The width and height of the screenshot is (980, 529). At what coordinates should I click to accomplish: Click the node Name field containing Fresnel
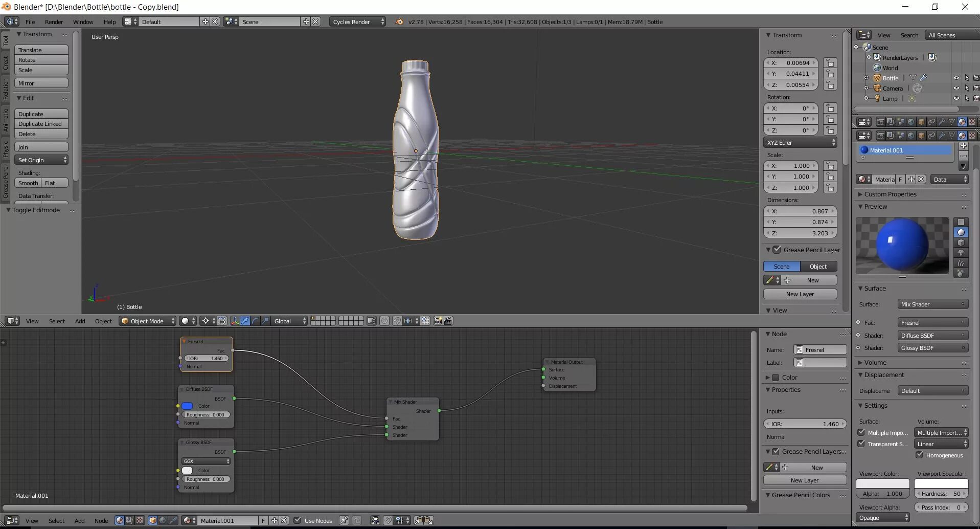click(820, 350)
